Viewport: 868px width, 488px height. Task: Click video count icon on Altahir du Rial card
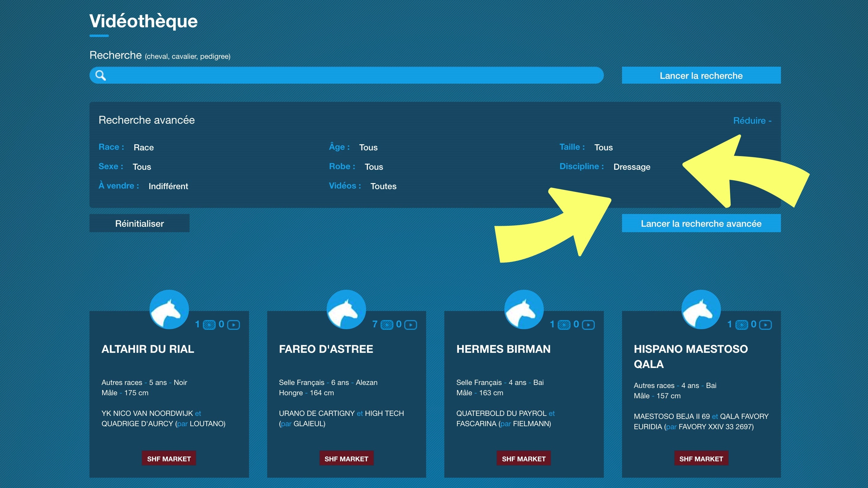[x=234, y=325]
